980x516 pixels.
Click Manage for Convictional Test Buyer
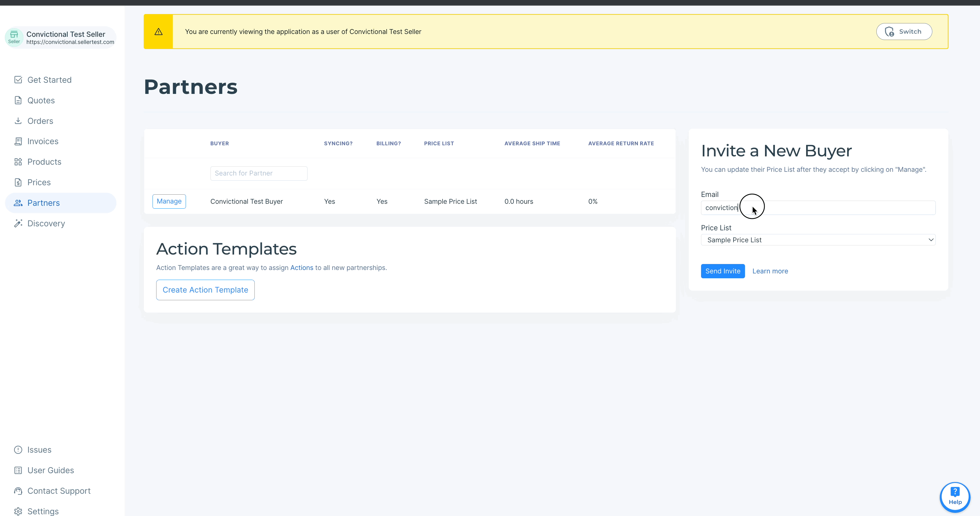pos(169,201)
